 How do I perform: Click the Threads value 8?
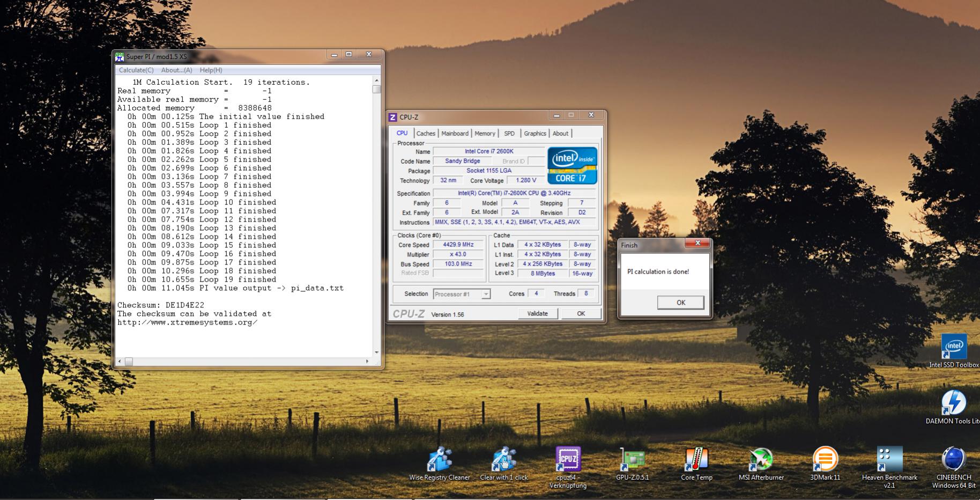[x=586, y=293]
